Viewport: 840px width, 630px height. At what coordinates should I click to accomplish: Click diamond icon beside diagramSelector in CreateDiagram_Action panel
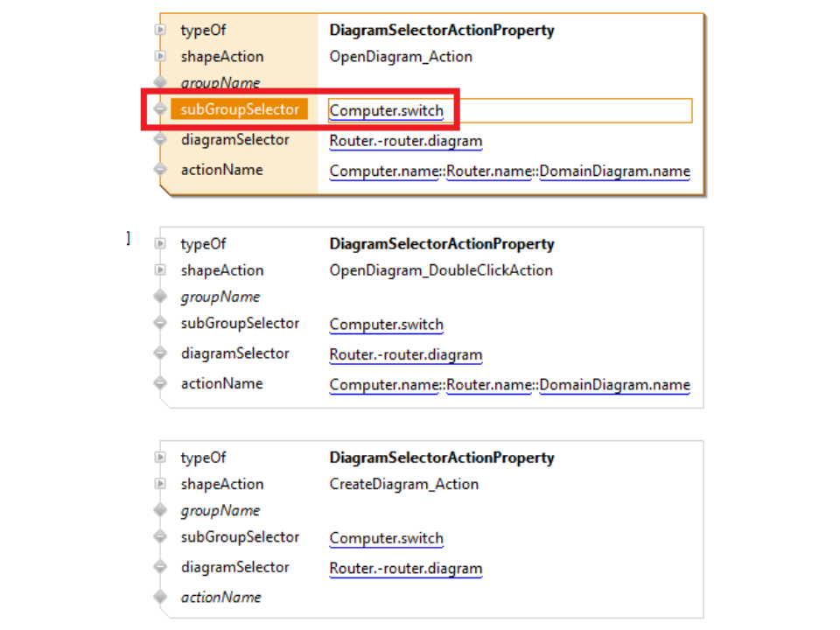point(159,567)
